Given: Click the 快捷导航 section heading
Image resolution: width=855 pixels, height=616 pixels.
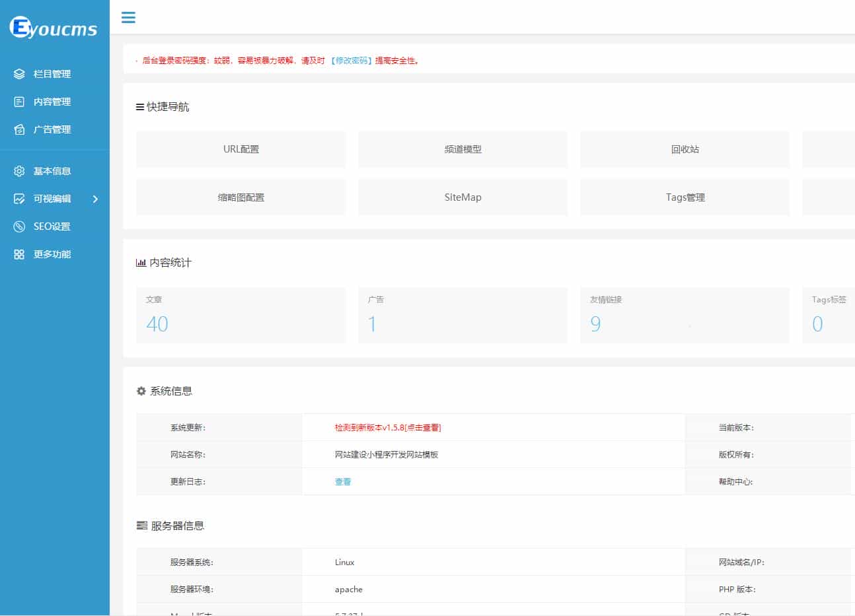Looking at the screenshot, I should click(168, 107).
